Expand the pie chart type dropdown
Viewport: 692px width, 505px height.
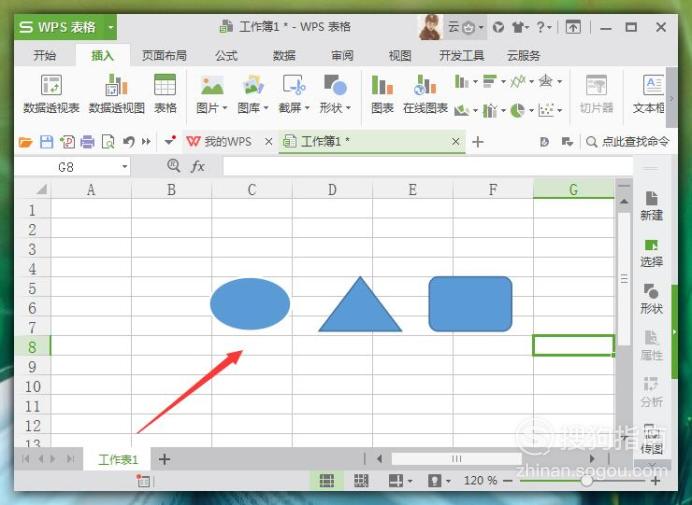531,110
